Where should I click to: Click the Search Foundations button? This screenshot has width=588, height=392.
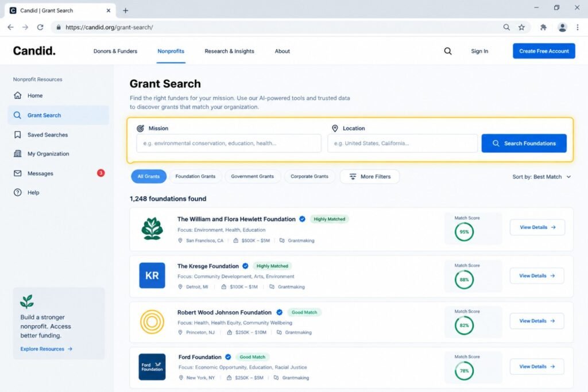tap(524, 143)
